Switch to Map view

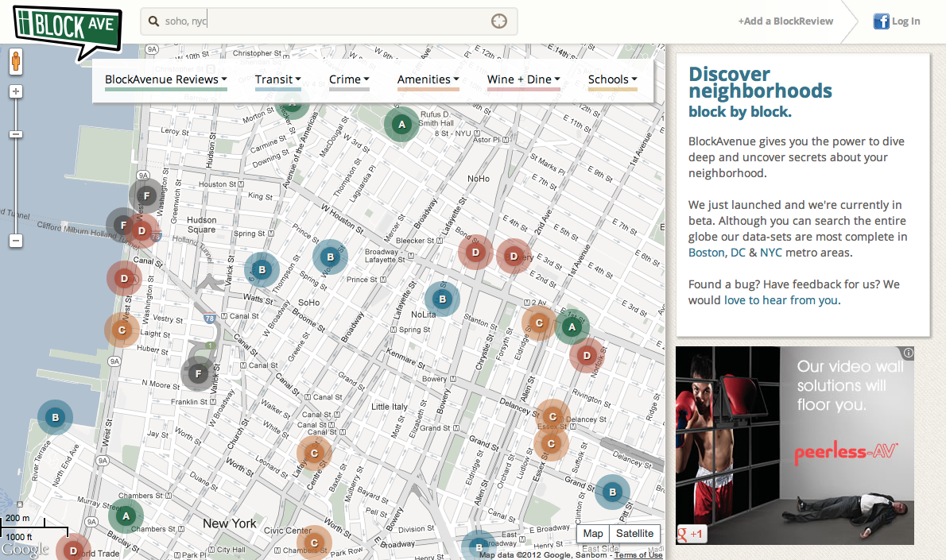(x=592, y=534)
